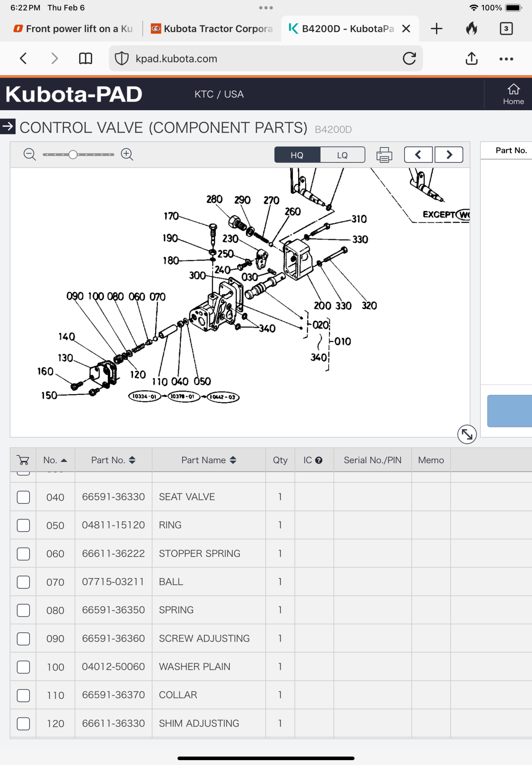Go to next diagram page
The width and height of the screenshot is (532, 765).
(x=449, y=155)
